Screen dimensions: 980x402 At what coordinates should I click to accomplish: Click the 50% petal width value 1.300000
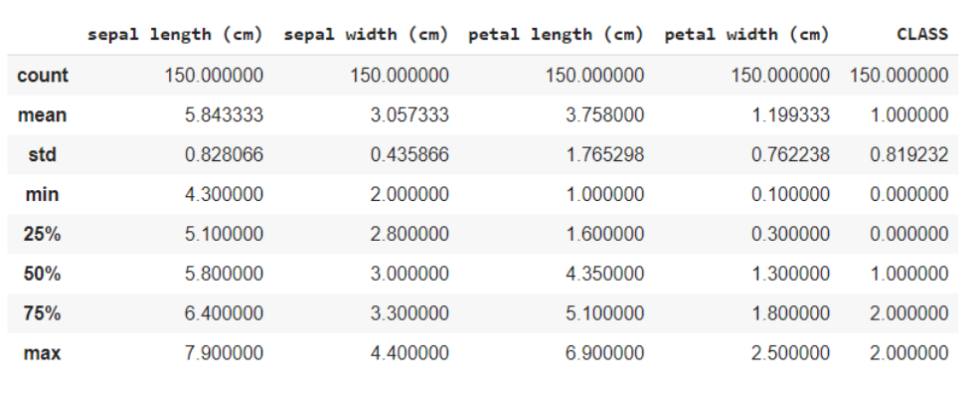click(790, 274)
